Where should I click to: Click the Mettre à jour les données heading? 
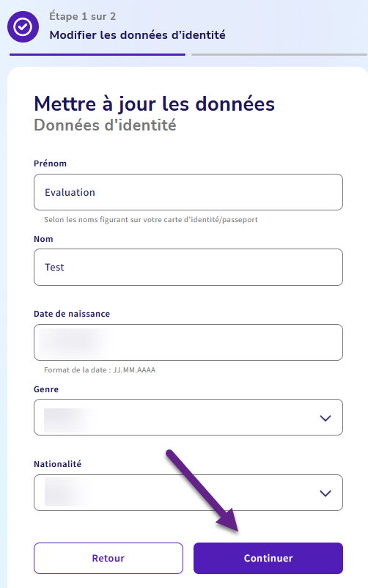tap(154, 104)
